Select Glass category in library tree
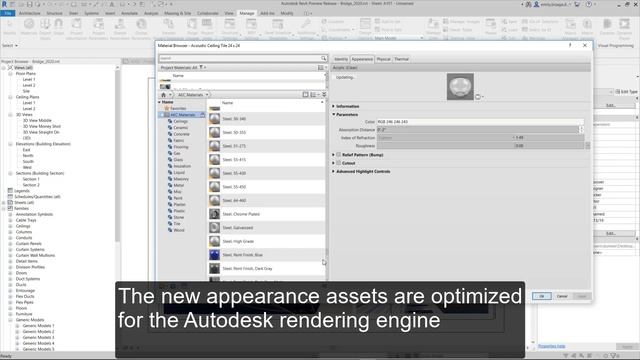This screenshot has height=360, width=640. point(178,160)
